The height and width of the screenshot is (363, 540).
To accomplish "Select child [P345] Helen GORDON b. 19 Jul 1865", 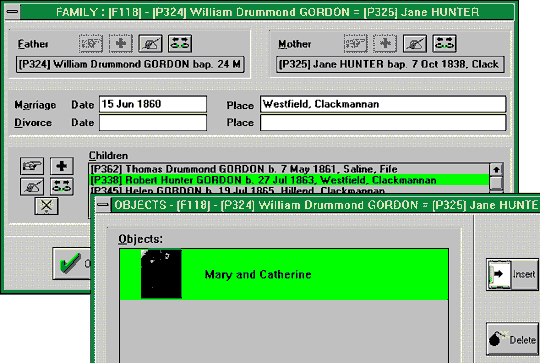I will 289,190.
